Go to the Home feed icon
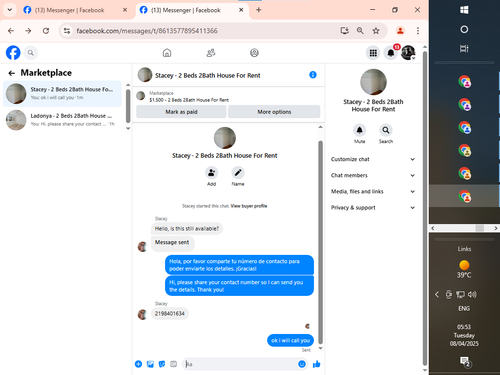The height and width of the screenshot is (375, 500). [x=167, y=53]
